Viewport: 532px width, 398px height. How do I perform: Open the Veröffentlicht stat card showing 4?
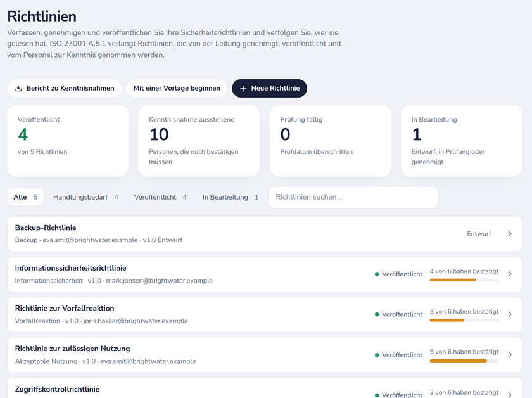click(x=68, y=141)
